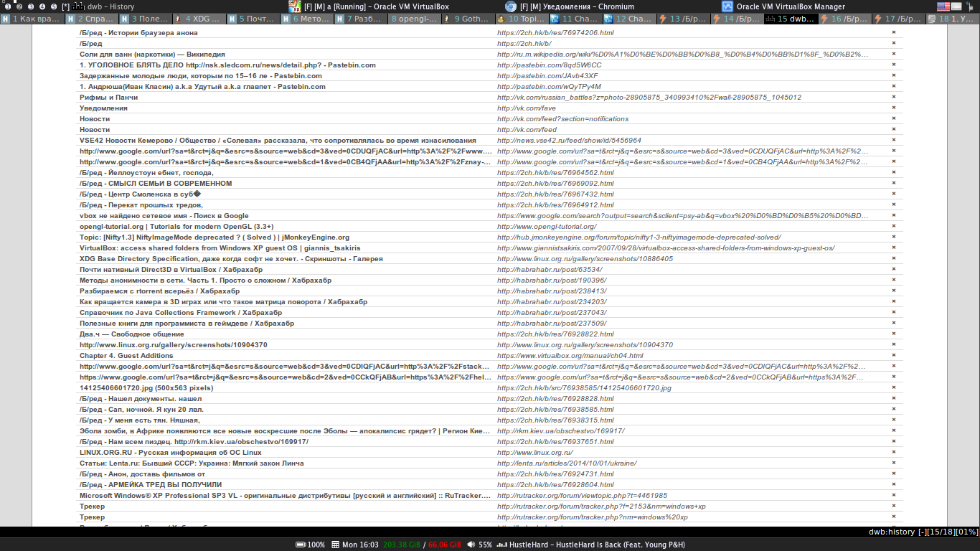Open 'VirtualBox: access shared folders from Windows XP' link
The height and width of the screenshot is (551, 980).
point(222,248)
